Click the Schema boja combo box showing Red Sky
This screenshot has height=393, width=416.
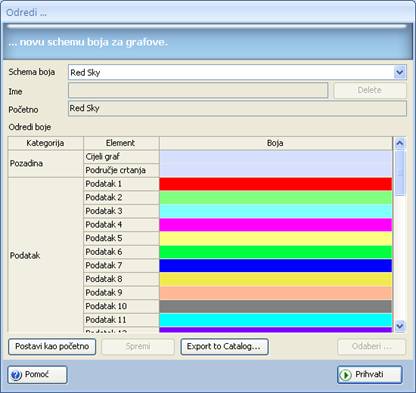[237, 72]
